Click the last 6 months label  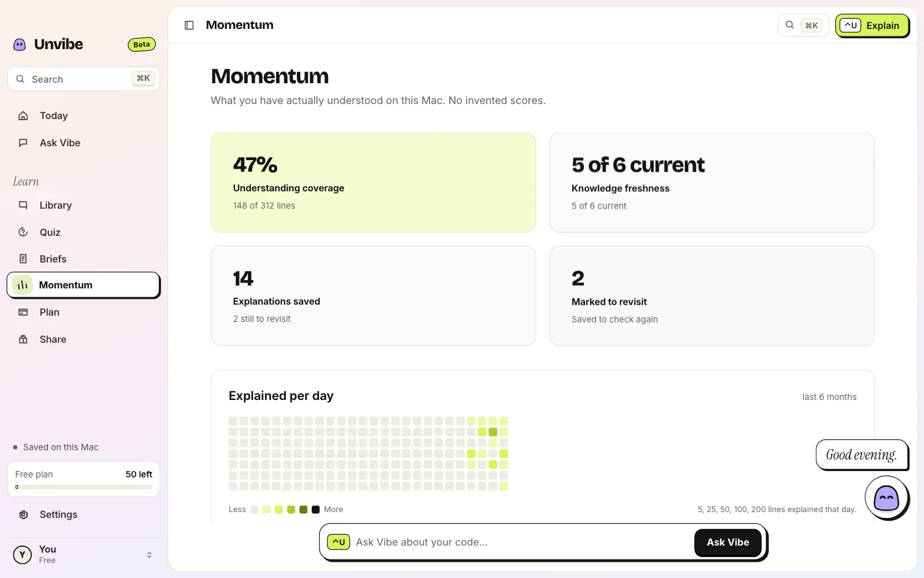tap(829, 397)
